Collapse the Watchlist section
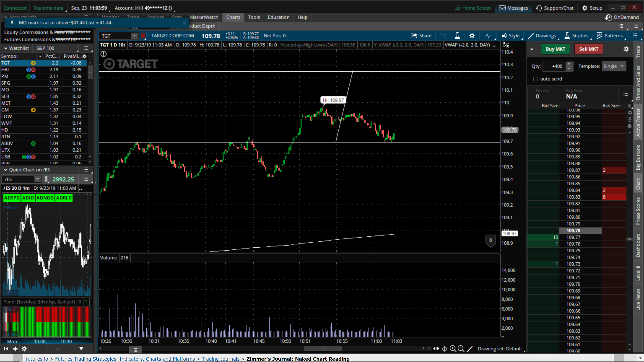 click(x=6, y=48)
